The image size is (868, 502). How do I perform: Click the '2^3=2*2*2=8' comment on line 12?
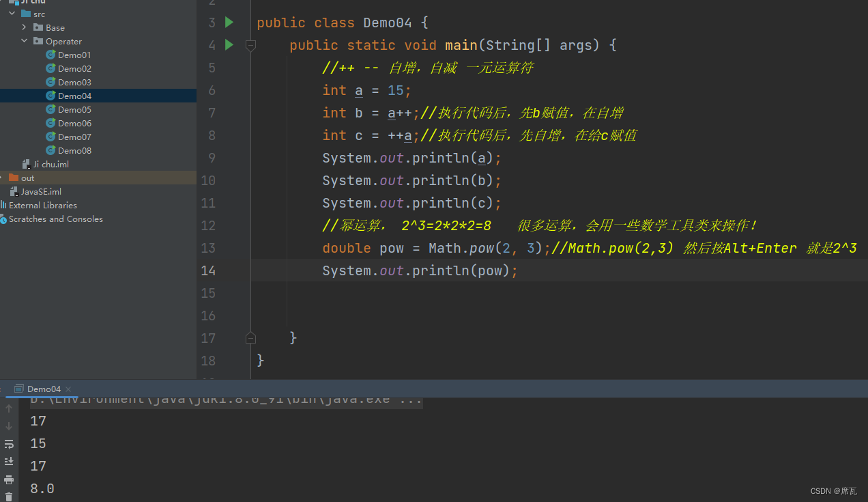(x=446, y=225)
